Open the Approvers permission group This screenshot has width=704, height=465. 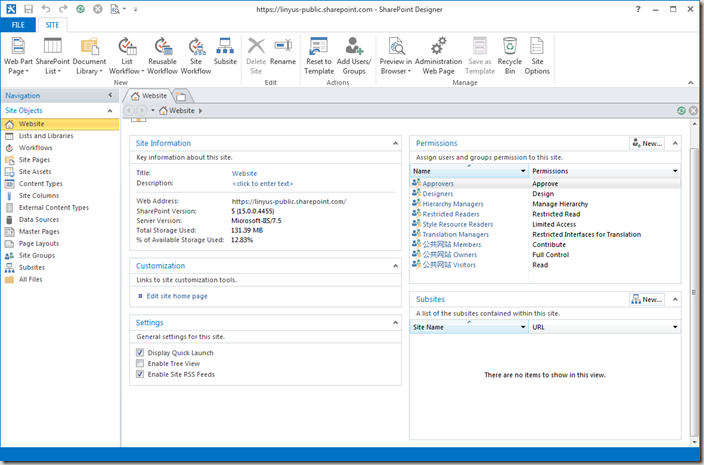(x=438, y=184)
